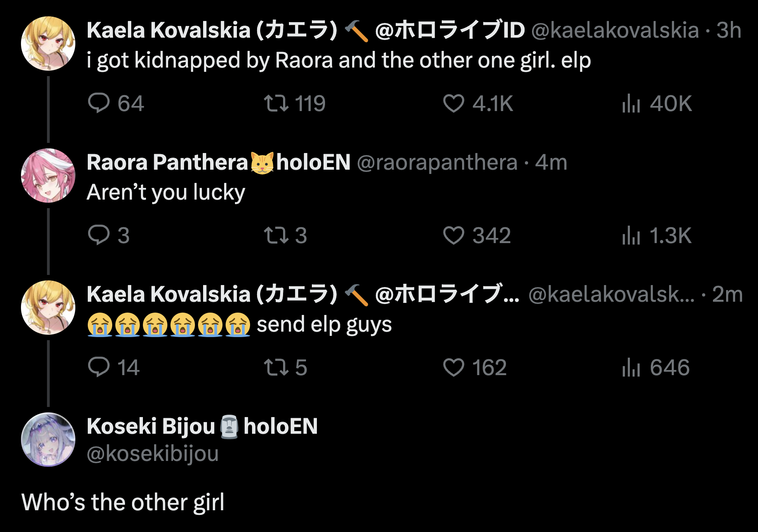This screenshot has width=758, height=532.
Task: Open view stats showing 1.3K views
Action: pyautogui.click(x=631, y=235)
